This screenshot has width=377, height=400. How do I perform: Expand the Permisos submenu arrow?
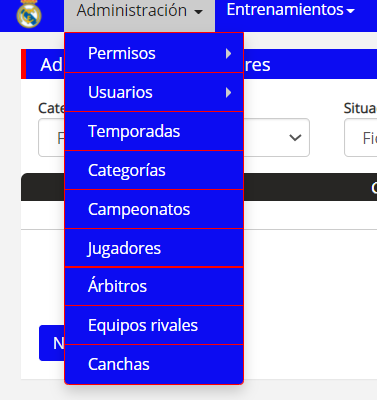pyautogui.click(x=228, y=53)
